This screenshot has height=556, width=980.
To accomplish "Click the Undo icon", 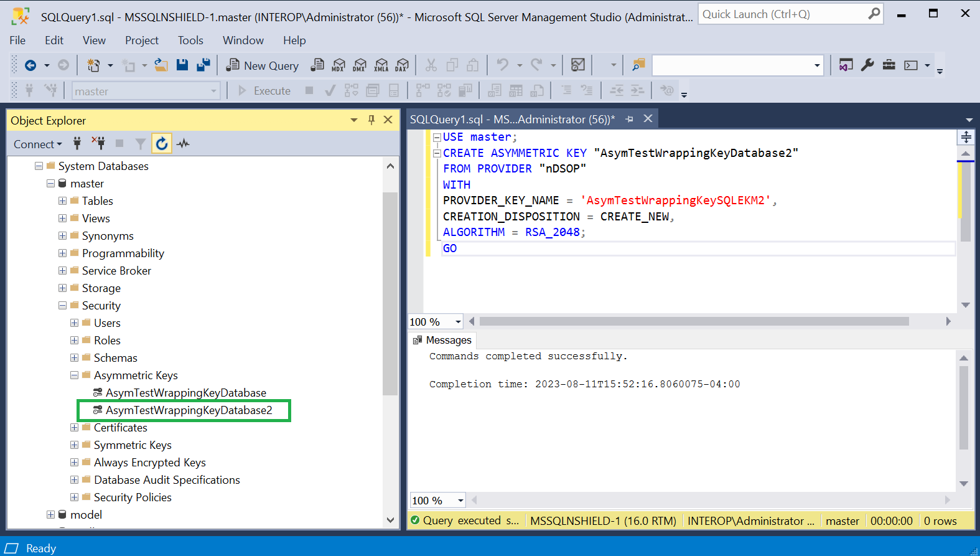I will [502, 65].
